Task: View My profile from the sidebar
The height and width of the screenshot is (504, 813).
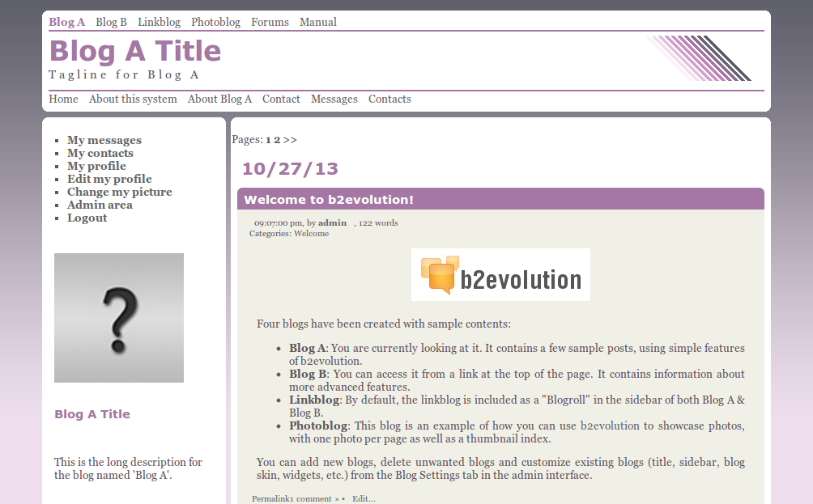Action: coord(96,167)
